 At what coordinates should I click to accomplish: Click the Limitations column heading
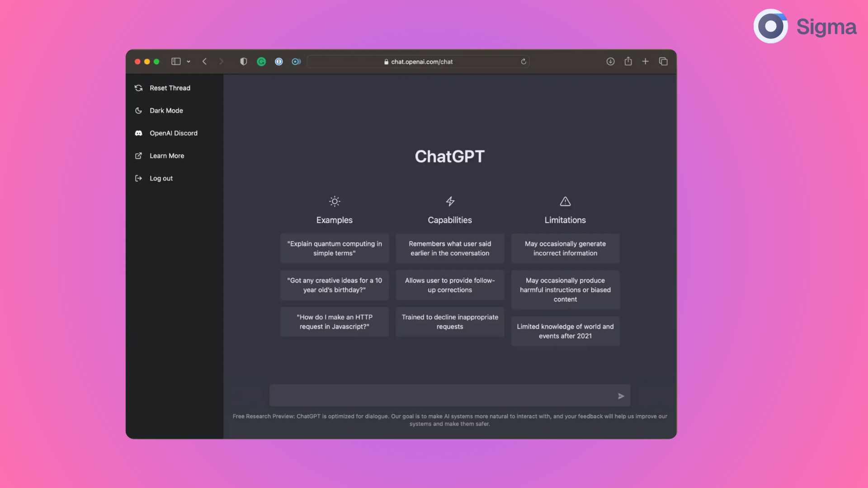[565, 220]
